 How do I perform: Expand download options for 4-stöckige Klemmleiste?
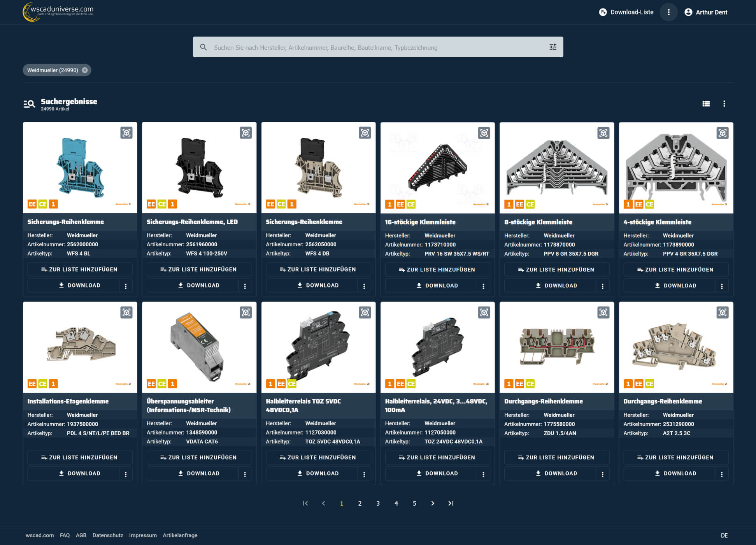(722, 286)
